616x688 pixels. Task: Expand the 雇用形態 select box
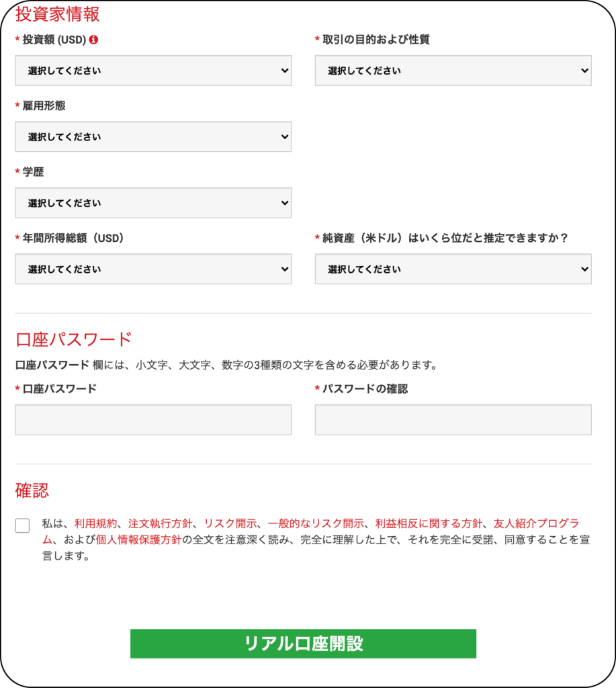tap(153, 136)
